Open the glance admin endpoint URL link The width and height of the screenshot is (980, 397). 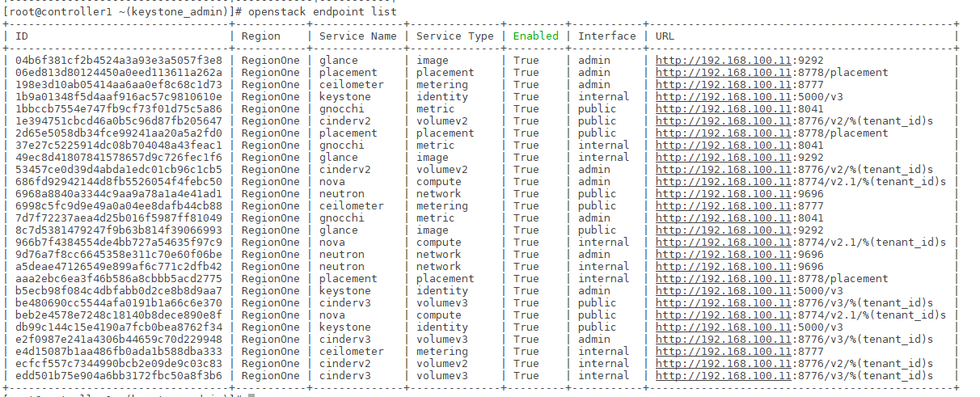tap(723, 61)
